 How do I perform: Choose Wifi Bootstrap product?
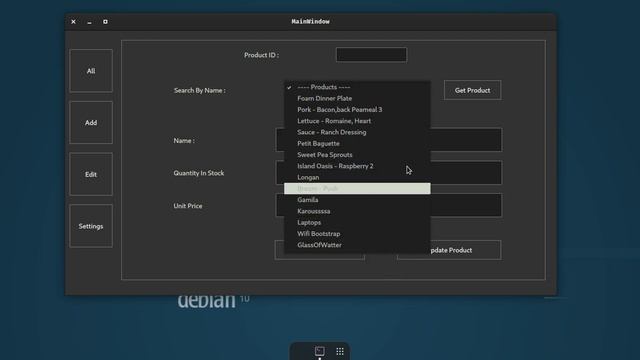tap(357, 233)
